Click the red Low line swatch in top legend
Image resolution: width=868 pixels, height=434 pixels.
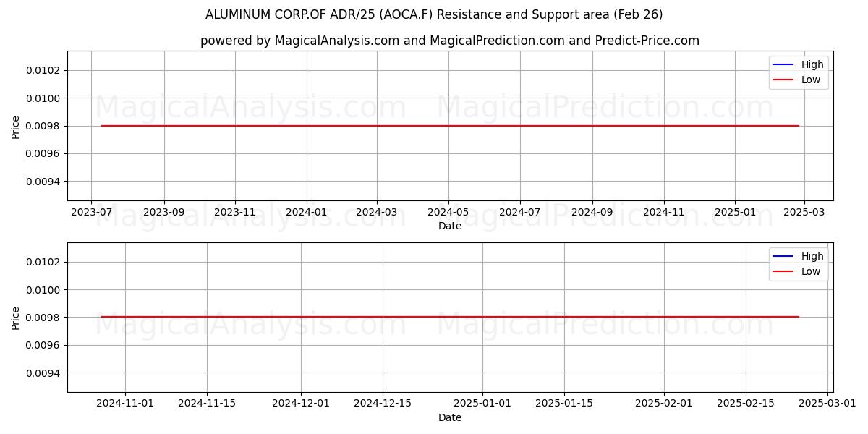[x=783, y=80]
